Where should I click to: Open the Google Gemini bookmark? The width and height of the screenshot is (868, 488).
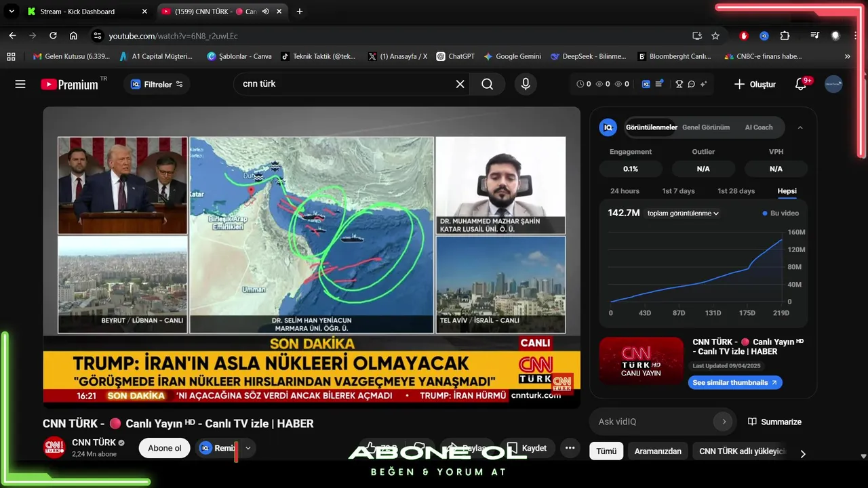[512, 56]
